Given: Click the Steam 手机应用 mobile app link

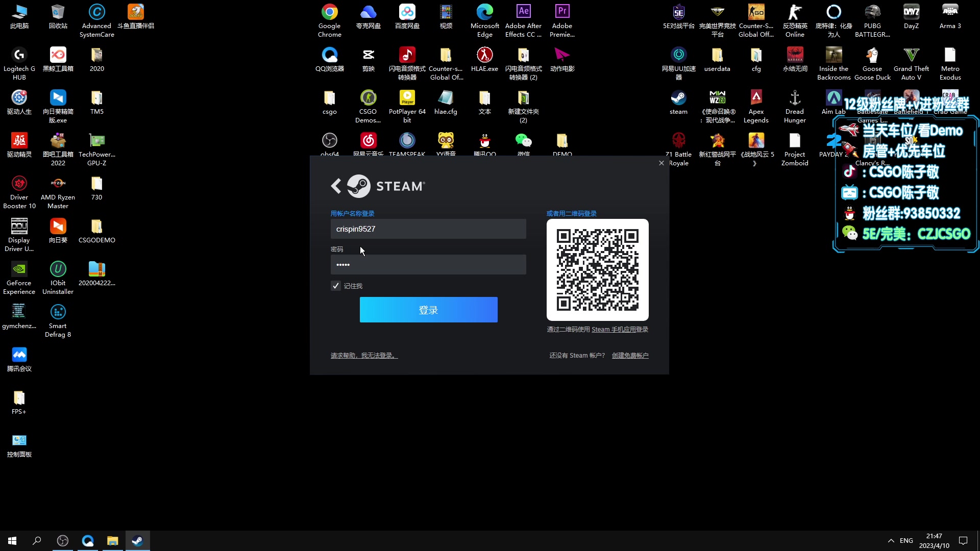Looking at the screenshot, I should tap(620, 330).
